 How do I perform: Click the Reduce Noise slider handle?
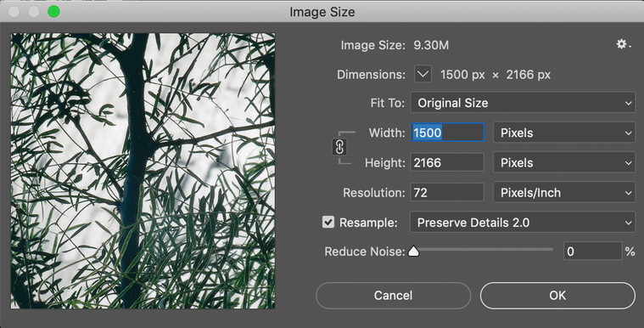[413, 251]
